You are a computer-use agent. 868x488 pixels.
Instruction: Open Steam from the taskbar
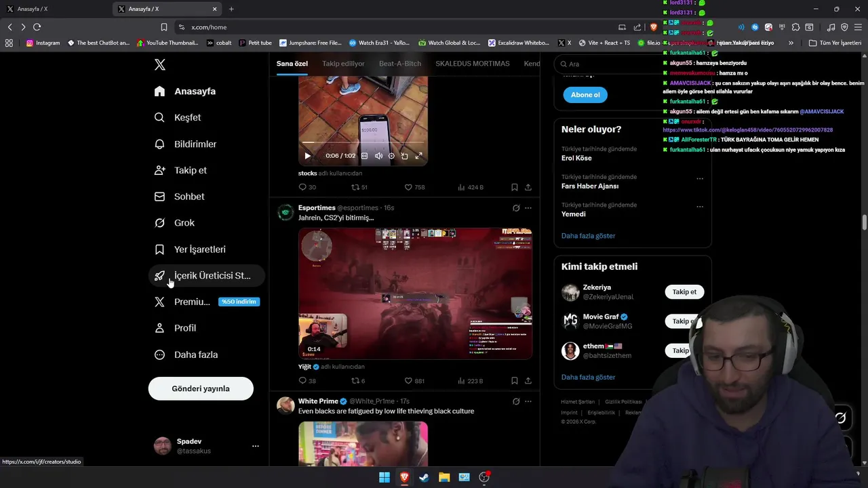click(424, 477)
